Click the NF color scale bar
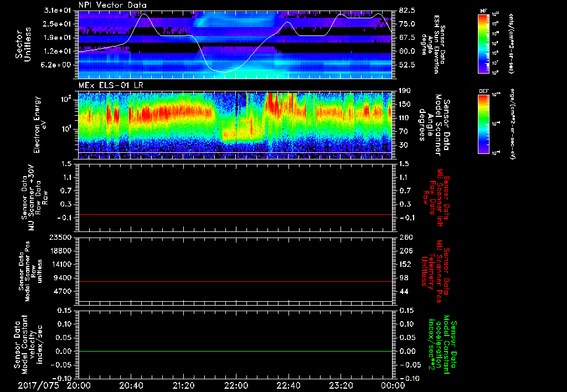 [482, 44]
